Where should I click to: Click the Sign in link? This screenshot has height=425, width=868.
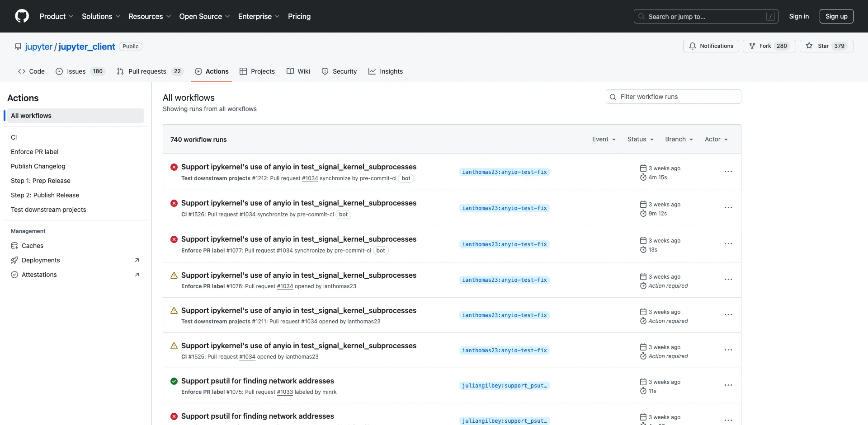[799, 16]
